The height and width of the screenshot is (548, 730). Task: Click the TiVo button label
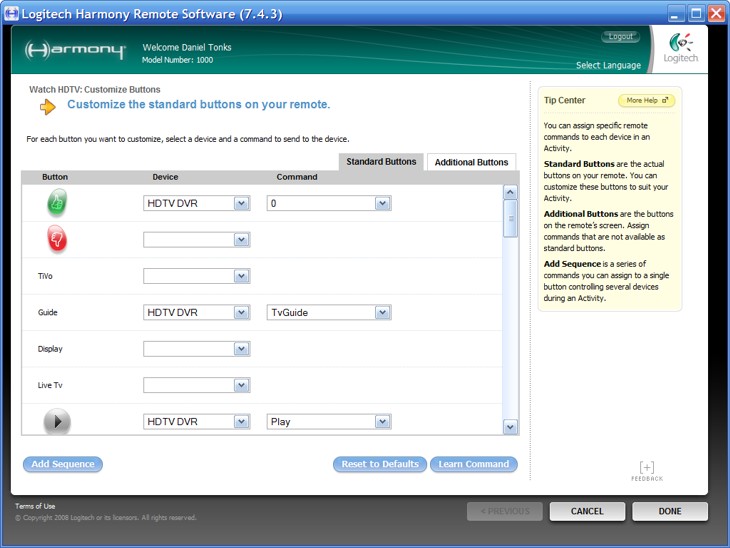coord(45,276)
